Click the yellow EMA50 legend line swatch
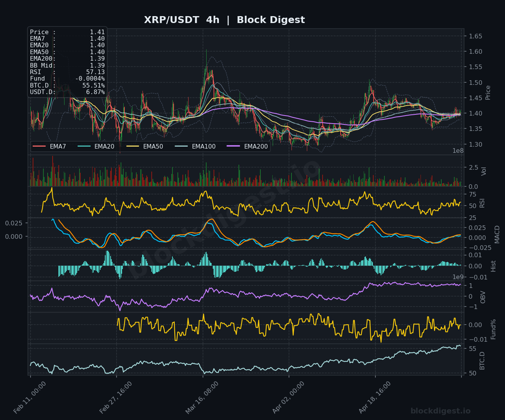This screenshot has height=420, width=505. [132, 146]
